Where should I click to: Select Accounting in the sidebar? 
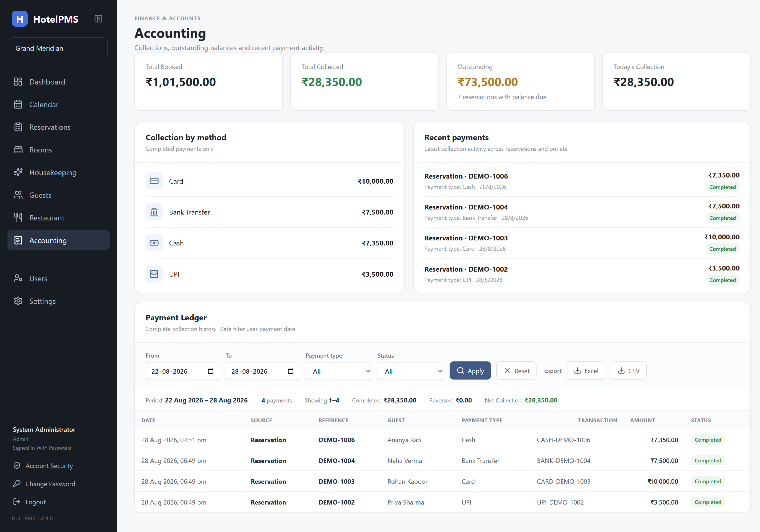click(59, 240)
